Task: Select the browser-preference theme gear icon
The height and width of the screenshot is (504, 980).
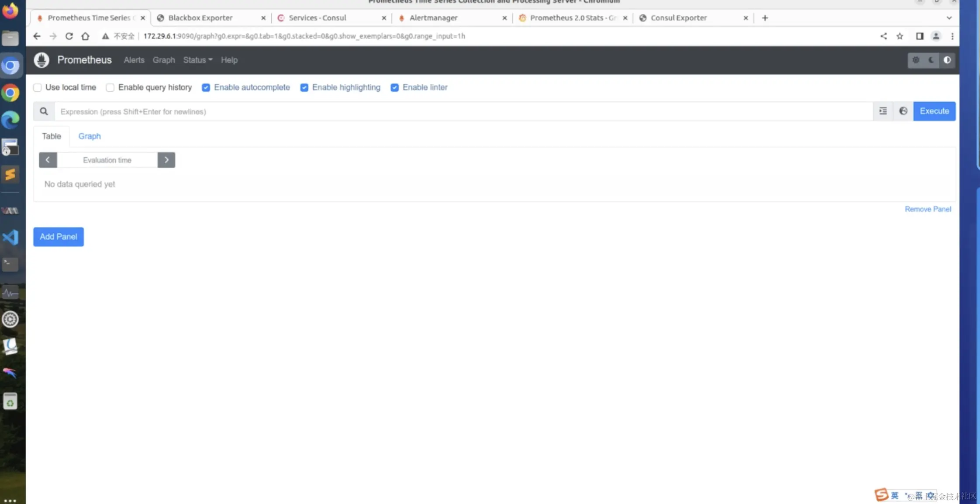Action: click(916, 60)
